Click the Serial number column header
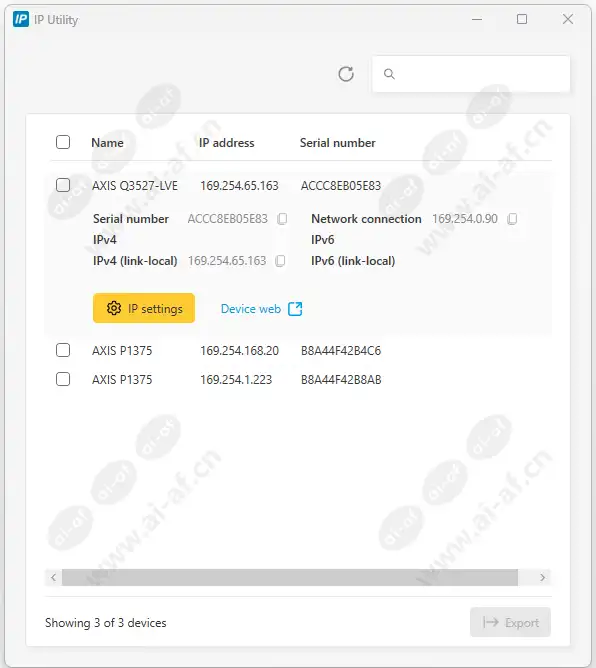Viewport: 596px width, 668px height. click(338, 143)
